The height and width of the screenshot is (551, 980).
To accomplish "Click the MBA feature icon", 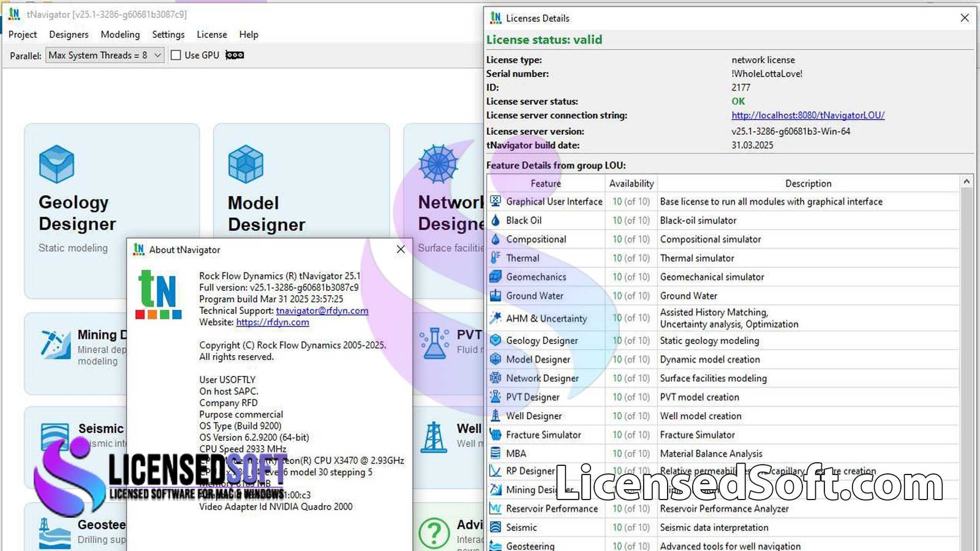I will point(496,453).
